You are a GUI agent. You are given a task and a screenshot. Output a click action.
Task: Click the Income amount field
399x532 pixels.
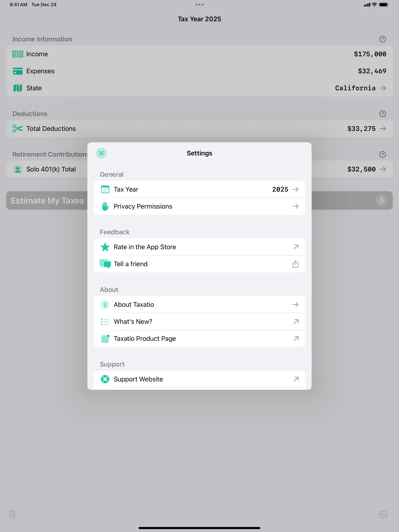(370, 54)
